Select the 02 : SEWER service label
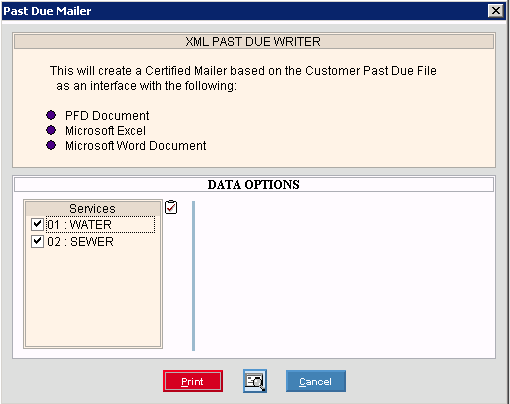Screen dimensions: 510x404 tap(80, 242)
